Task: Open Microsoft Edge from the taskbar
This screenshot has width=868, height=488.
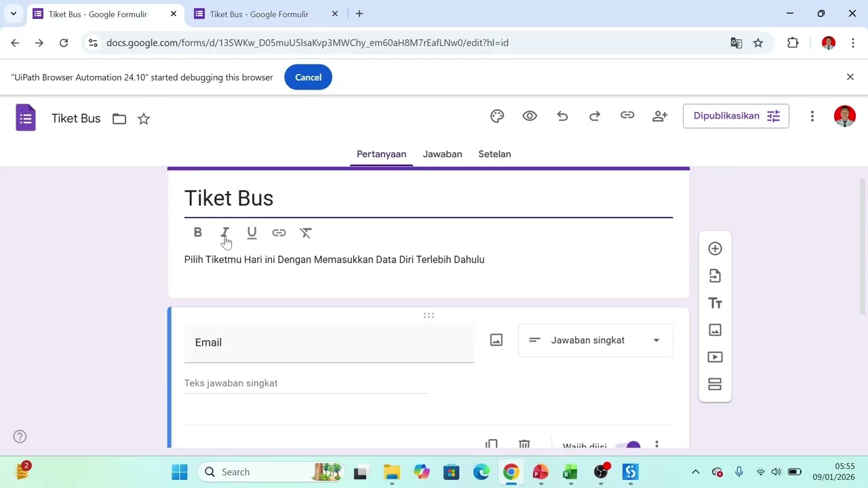Action: click(x=481, y=472)
